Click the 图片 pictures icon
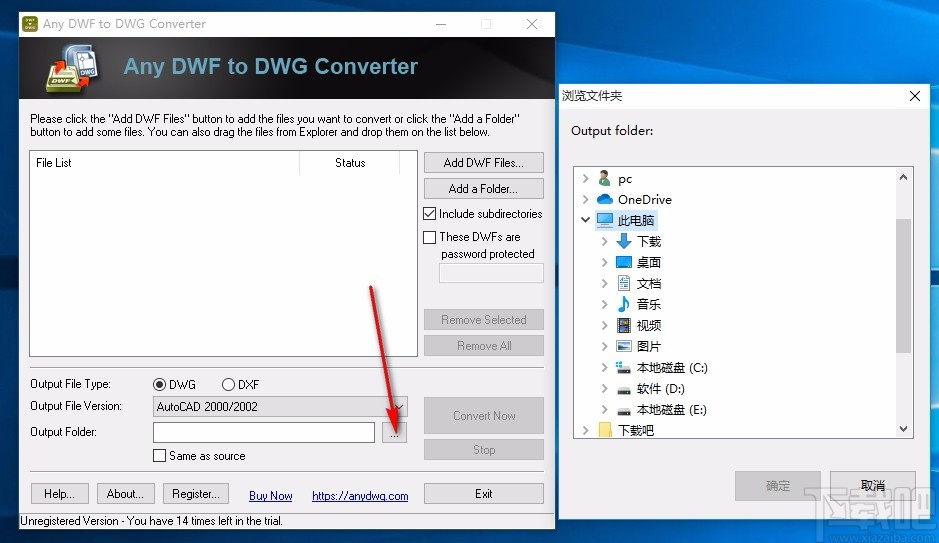 pos(624,346)
